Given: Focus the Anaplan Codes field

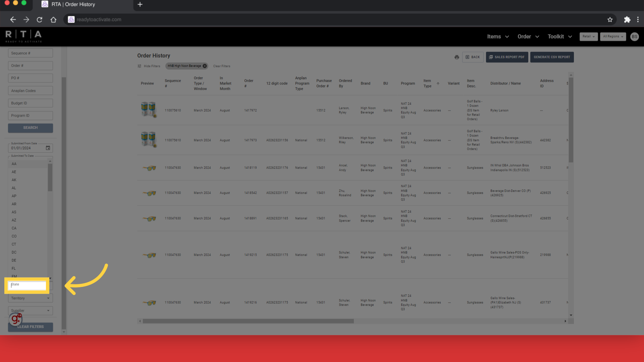Looking at the screenshot, I should [x=30, y=91].
